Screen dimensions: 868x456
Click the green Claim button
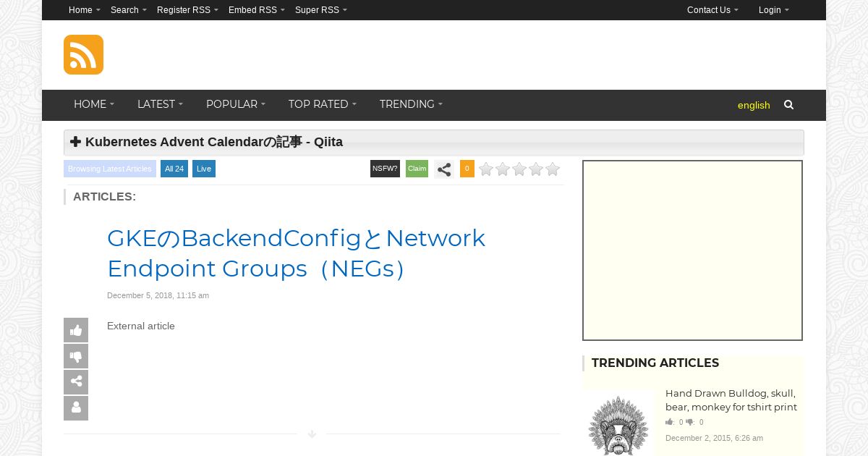(x=417, y=169)
